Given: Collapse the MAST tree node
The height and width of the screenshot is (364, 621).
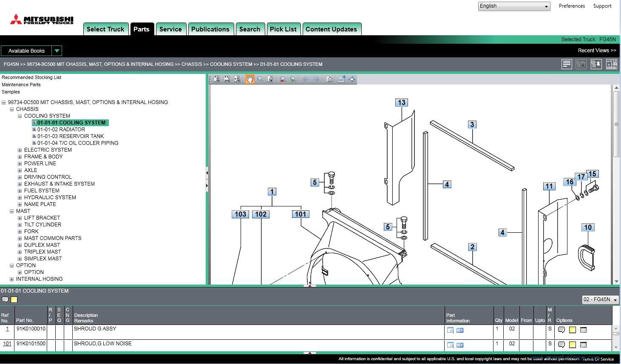Looking at the screenshot, I should click(x=11, y=211).
